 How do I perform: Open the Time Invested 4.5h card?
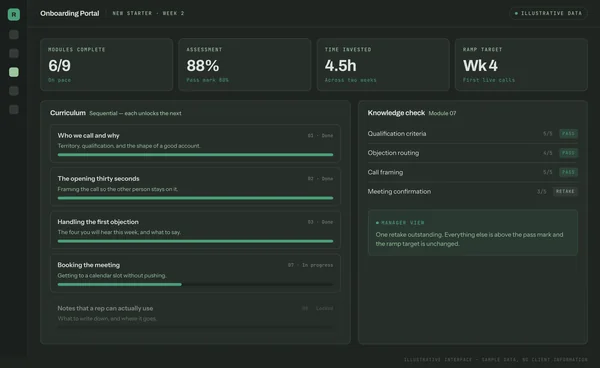(x=383, y=64)
